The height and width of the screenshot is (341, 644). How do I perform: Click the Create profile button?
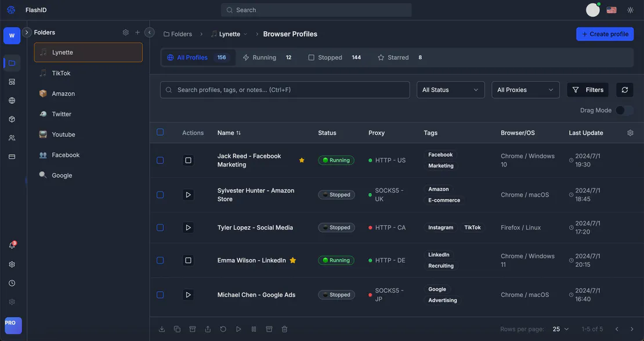pyautogui.click(x=605, y=34)
